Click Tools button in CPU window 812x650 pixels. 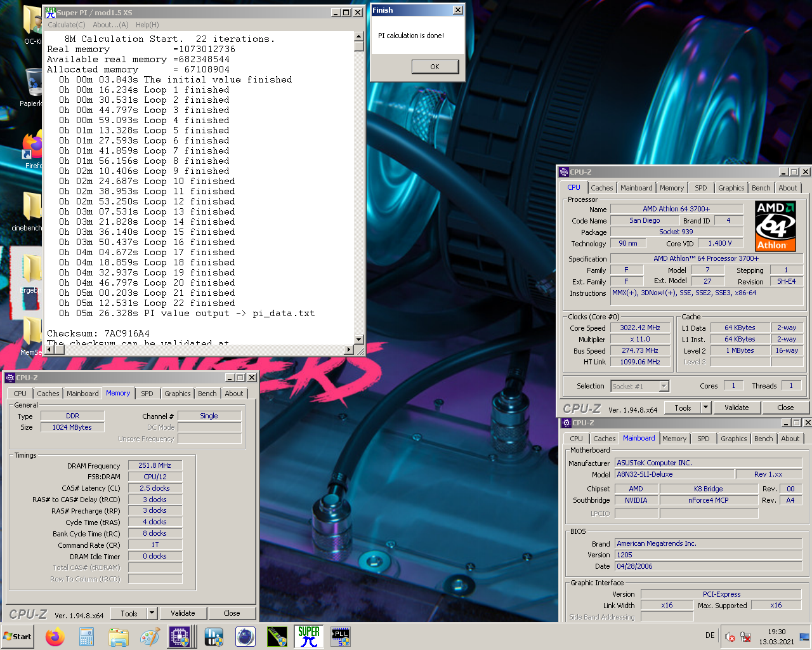coord(683,408)
